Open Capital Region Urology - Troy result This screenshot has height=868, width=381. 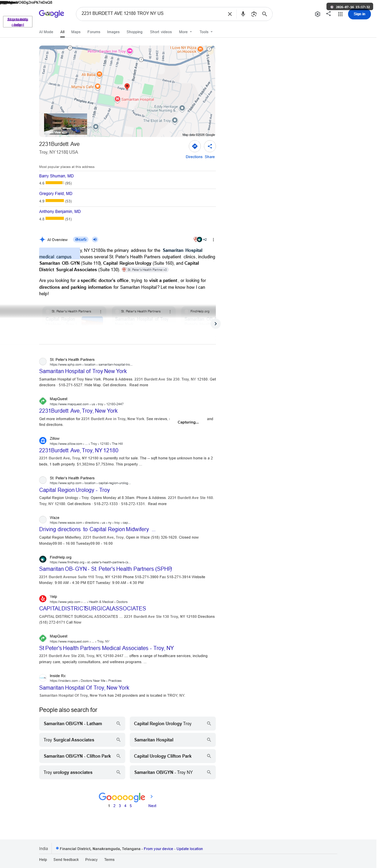click(x=74, y=490)
